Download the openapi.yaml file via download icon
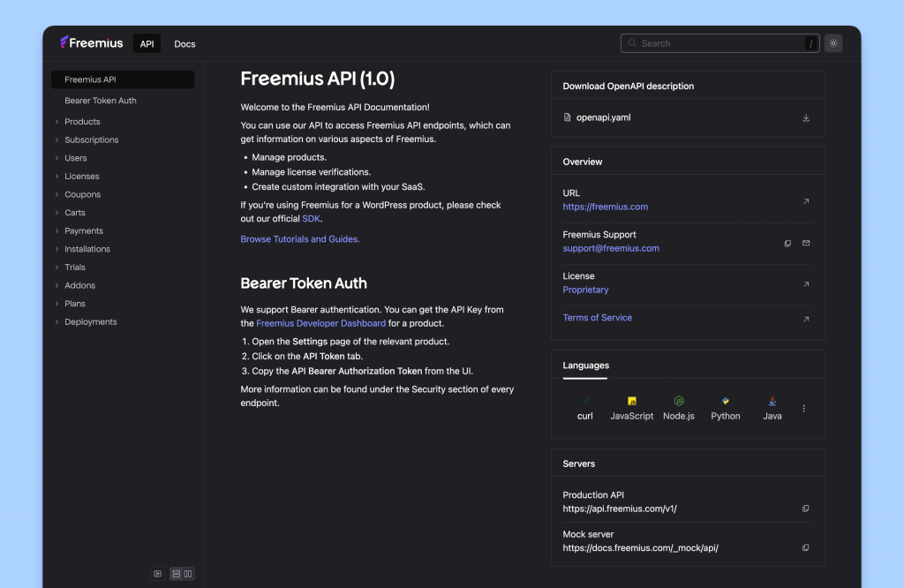904x588 pixels. click(806, 117)
